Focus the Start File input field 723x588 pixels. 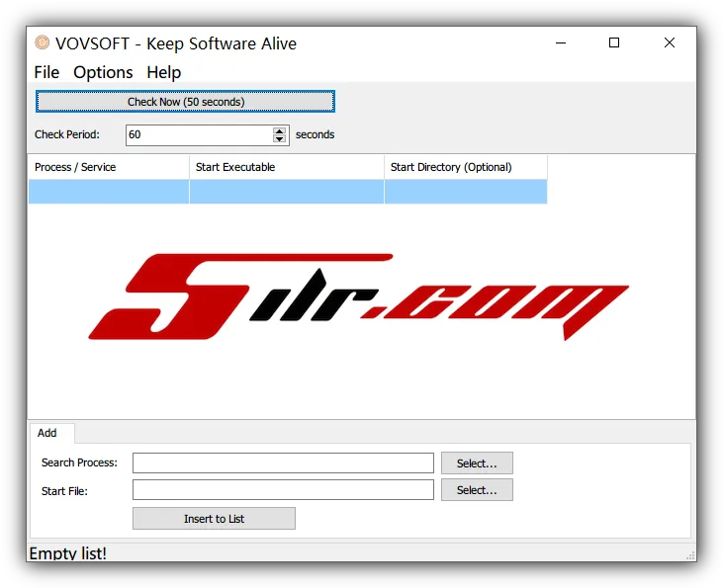click(283, 490)
